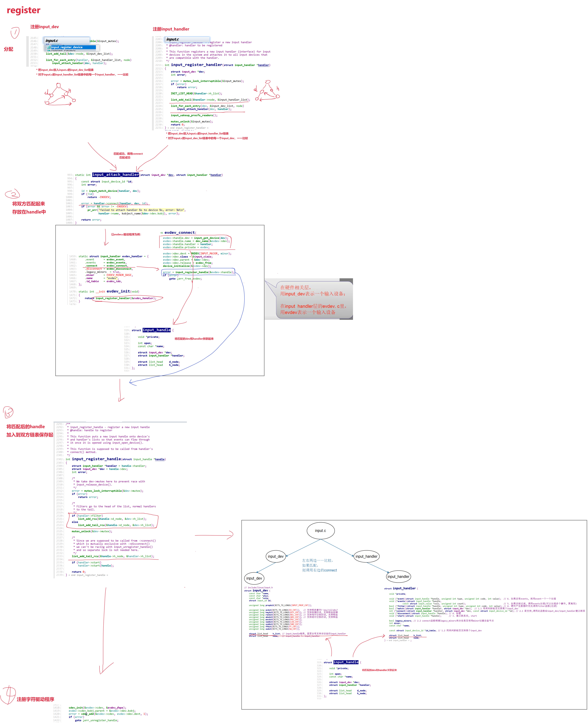Click the red "分配" label
588x723 pixels.
pos(8,49)
